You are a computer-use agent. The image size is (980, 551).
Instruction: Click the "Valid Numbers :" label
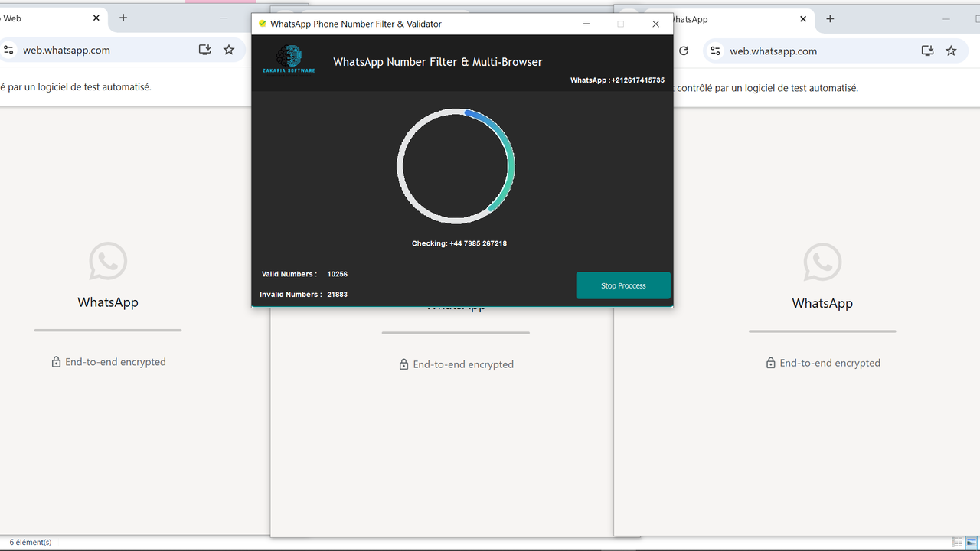pos(289,274)
